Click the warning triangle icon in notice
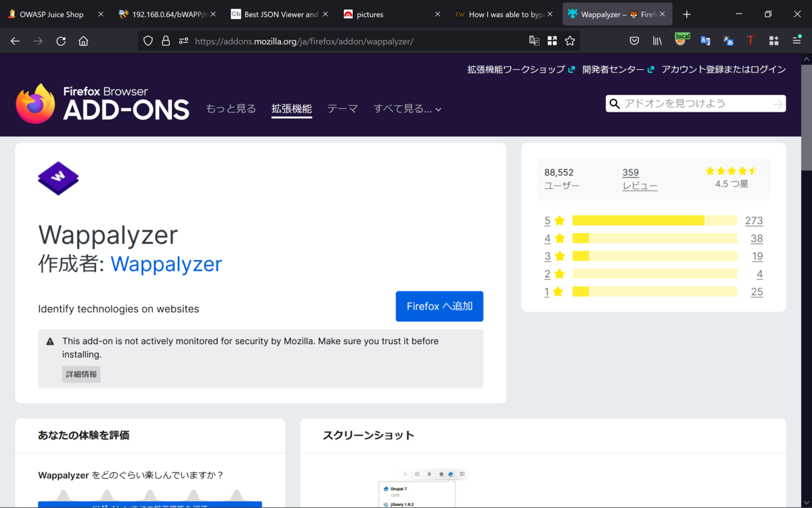The height and width of the screenshot is (508, 812). coord(50,341)
